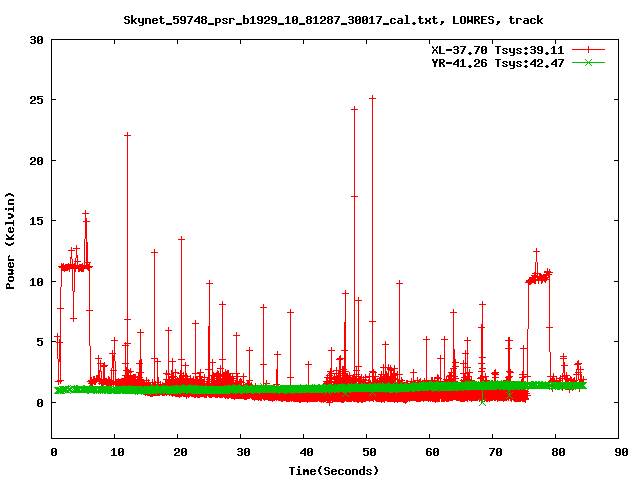Click the Time(Seconds) x-axis label

333,471
